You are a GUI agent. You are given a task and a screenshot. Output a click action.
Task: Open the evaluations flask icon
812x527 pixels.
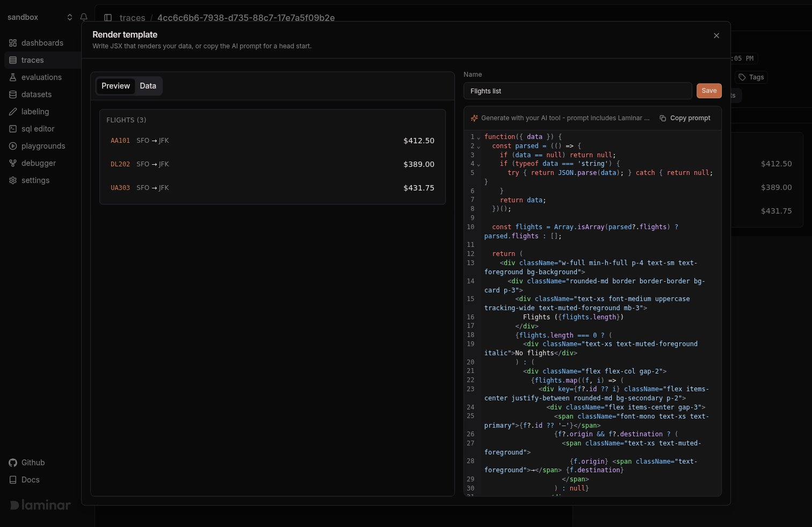pos(13,77)
